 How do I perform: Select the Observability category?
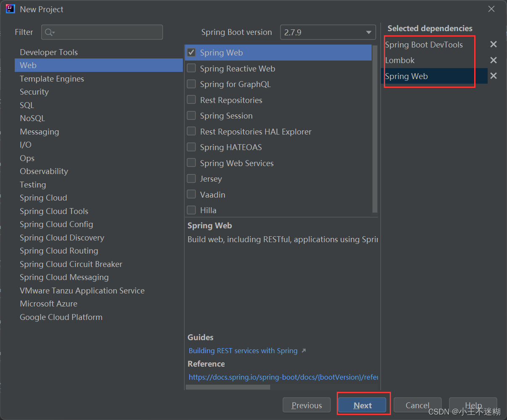[99, 171]
